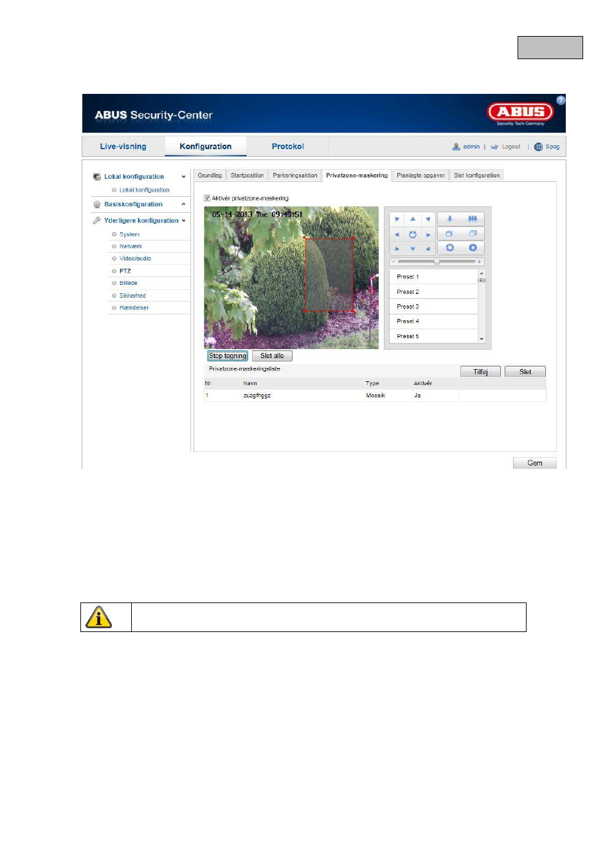614x868 pixels.
Task: Select PTZ in sidebar
Action: (125, 271)
